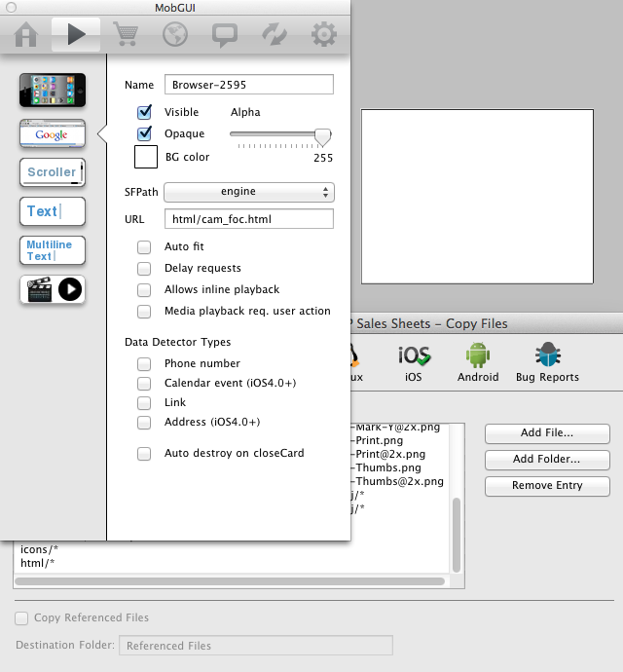Select the video player control icon
Screen dimensions: 623x672
click(53, 289)
